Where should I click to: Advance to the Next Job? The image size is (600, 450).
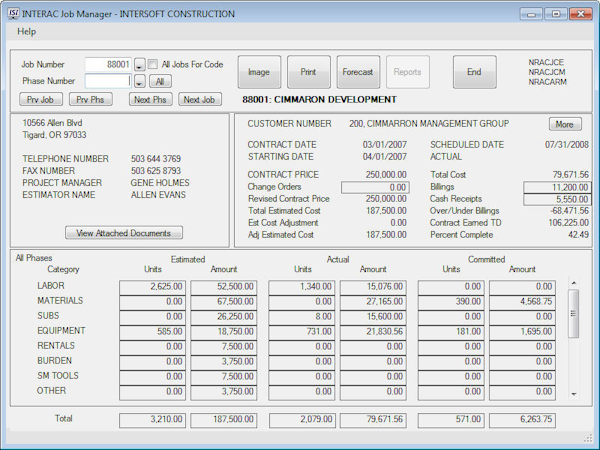tap(201, 99)
